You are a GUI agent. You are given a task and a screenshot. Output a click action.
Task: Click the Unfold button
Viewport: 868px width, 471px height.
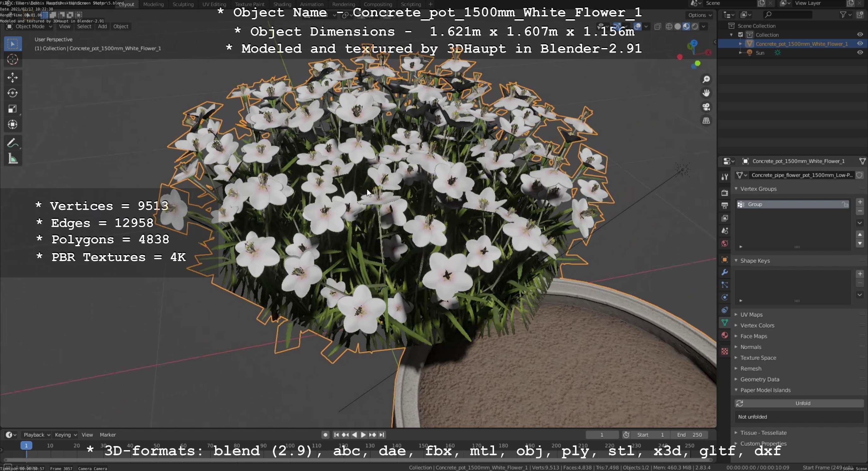click(799, 403)
